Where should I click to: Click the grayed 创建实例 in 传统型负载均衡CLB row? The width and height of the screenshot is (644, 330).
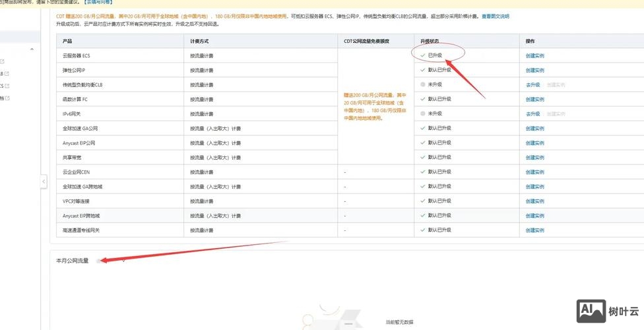click(556, 84)
